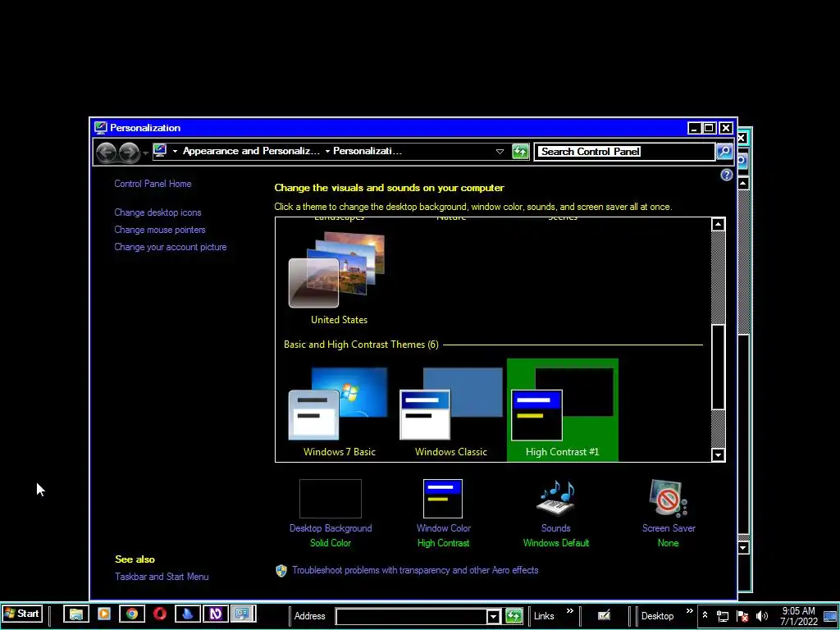This screenshot has height=630, width=840.
Task: Open Opera browser from the taskbar
Action: pyautogui.click(x=160, y=614)
